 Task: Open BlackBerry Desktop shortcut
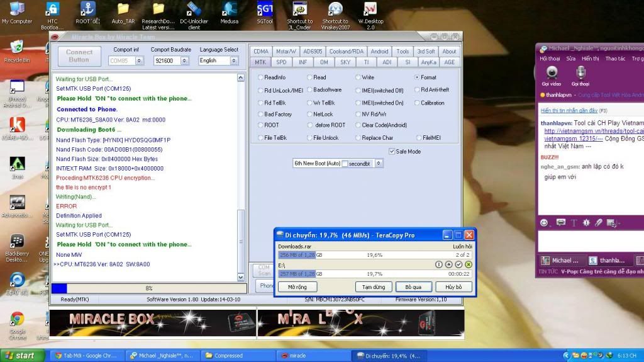tap(17, 249)
